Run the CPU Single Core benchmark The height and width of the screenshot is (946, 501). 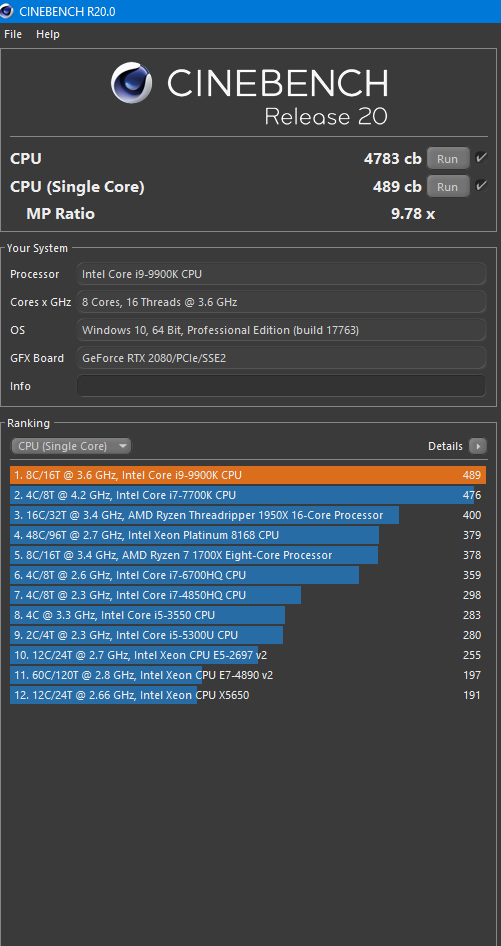[x=448, y=186]
